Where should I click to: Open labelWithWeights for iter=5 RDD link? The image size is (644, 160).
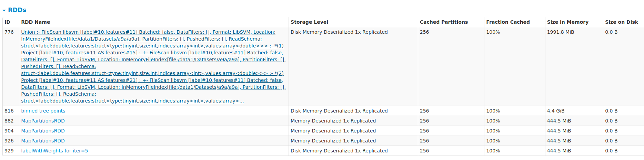[x=54, y=151]
